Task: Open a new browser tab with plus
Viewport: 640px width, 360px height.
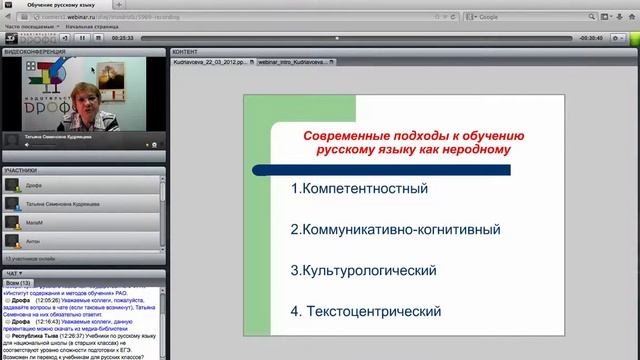Action: pyautogui.click(x=119, y=5)
